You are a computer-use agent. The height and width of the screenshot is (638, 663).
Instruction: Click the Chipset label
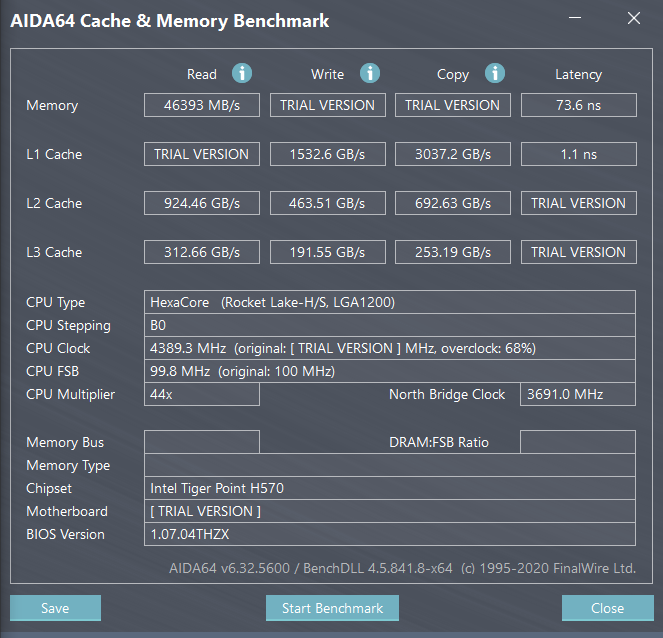click(x=49, y=488)
